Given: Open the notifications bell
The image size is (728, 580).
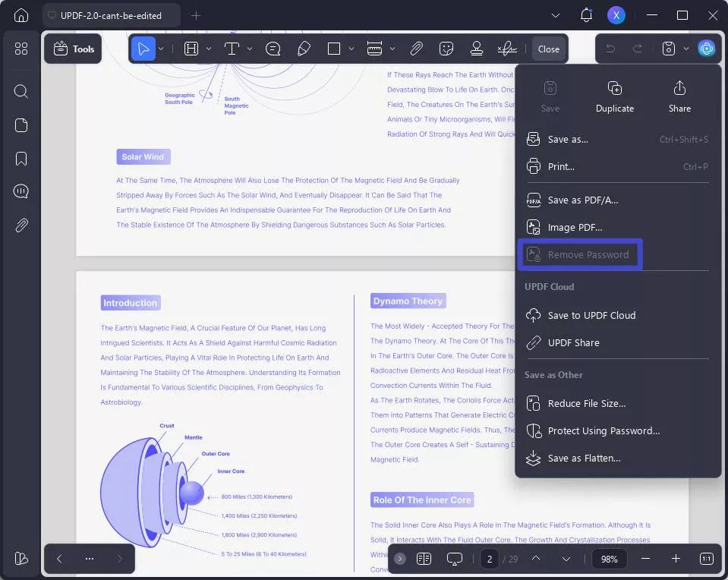Looking at the screenshot, I should tap(586, 15).
